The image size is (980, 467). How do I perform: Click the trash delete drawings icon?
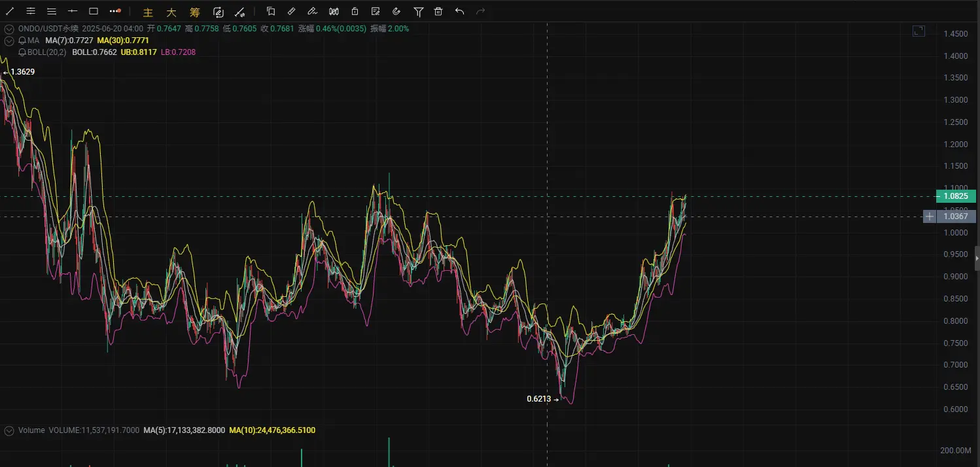point(439,11)
